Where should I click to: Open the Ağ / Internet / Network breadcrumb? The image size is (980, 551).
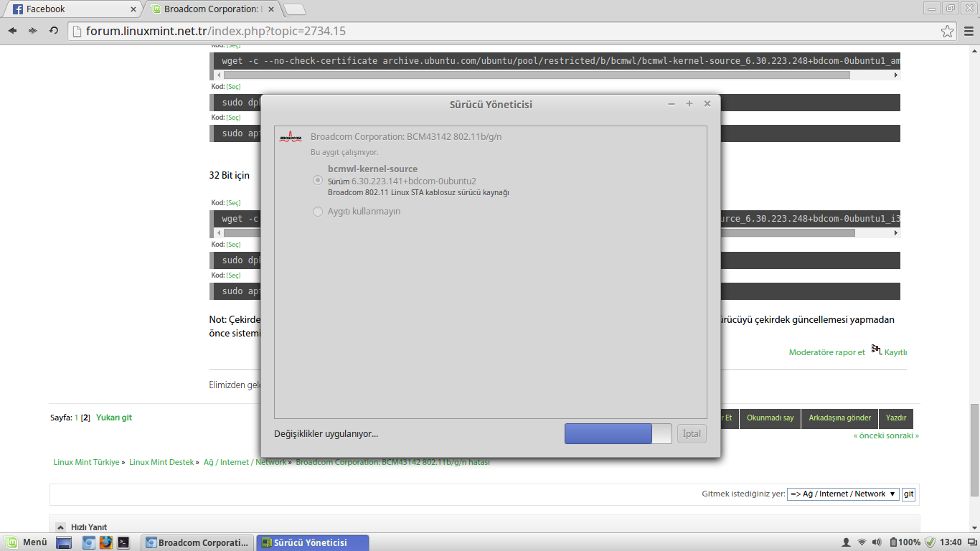coord(245,462)
